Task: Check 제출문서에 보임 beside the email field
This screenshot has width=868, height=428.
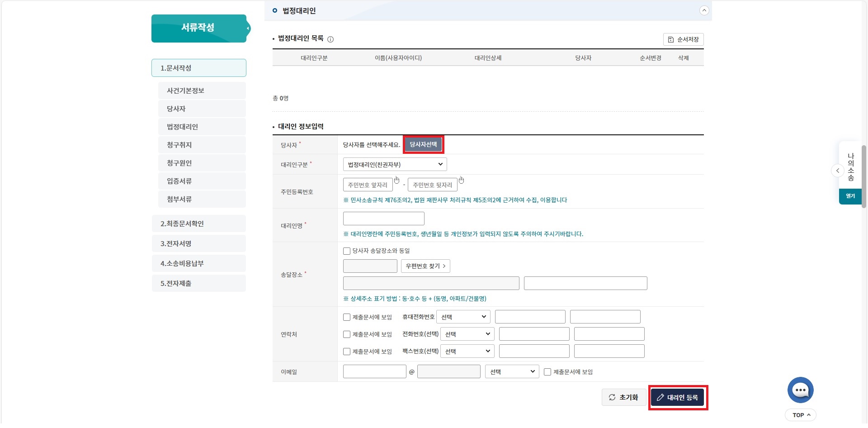Action: coord(547,372)
